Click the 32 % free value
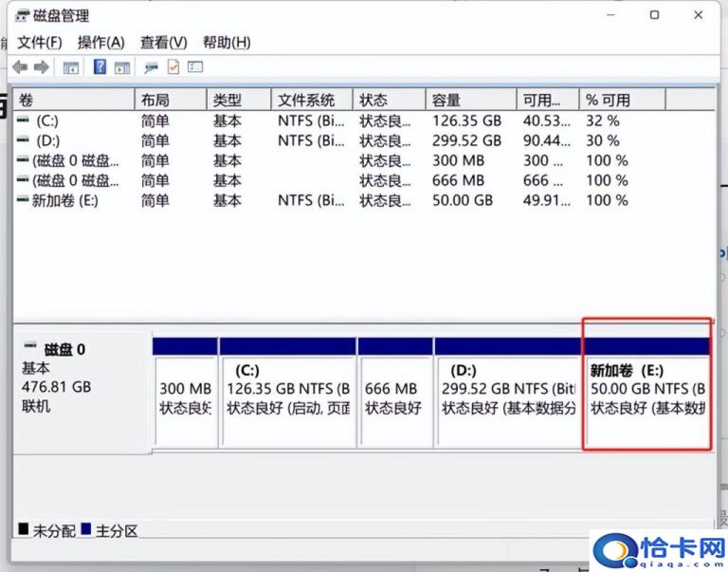Image resolution: width=728 pixels, height=572 pixels. (x=602, y=120)
